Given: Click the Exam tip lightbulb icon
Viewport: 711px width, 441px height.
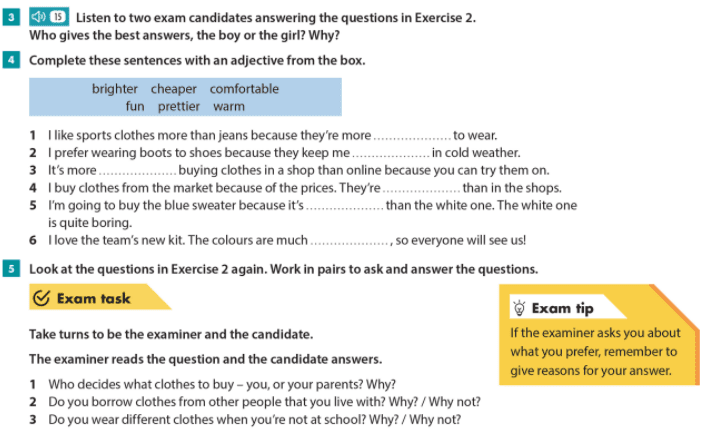Looking at the screenshot, I should tap(519, 308).
